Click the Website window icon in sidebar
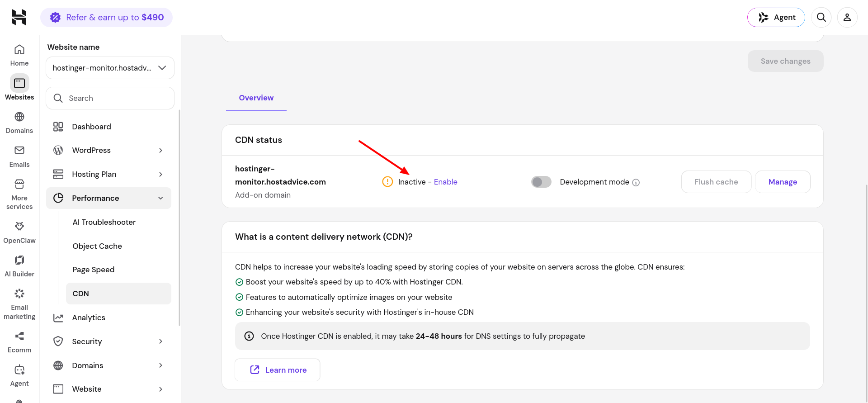The image size is (868, 403). [58, 389]
